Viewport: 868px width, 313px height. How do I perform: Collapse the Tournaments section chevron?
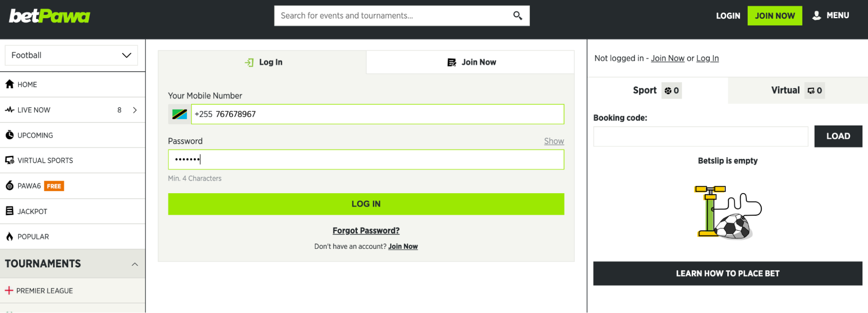(x=135, y=264)
